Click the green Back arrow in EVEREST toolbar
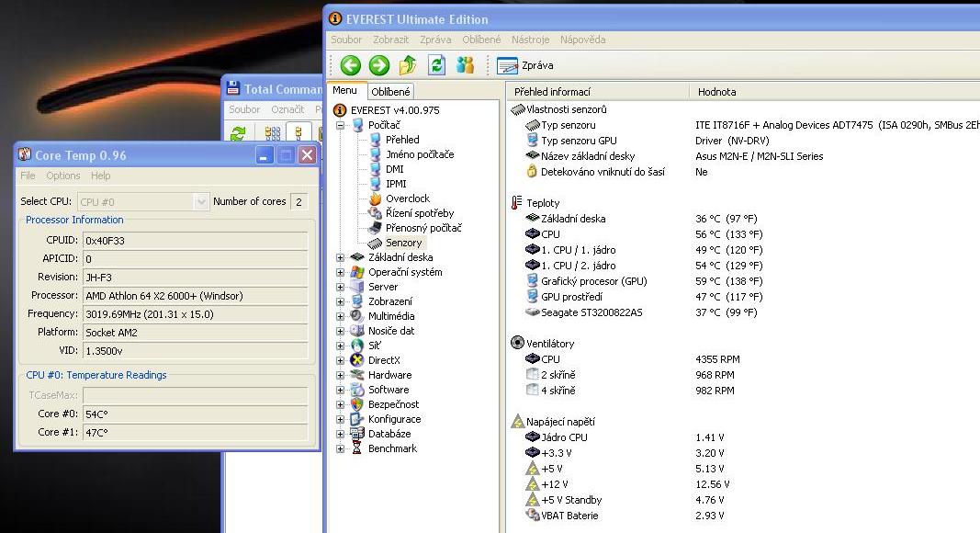The width and height of the screenshot is (980, 533). pos(350,65)
